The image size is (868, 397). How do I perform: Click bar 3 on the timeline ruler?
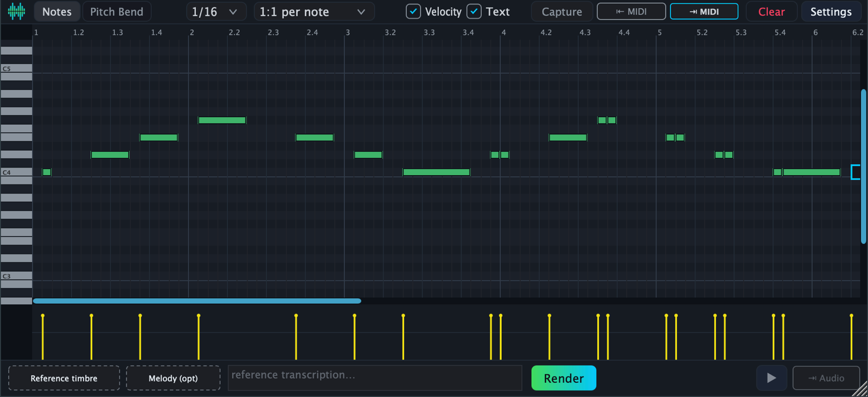348,33
